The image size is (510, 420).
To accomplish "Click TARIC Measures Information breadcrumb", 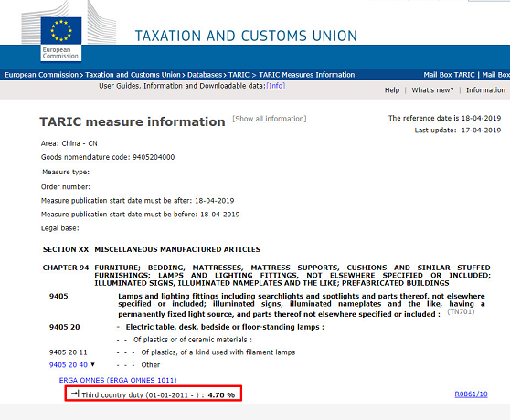I will coord(307,75).
